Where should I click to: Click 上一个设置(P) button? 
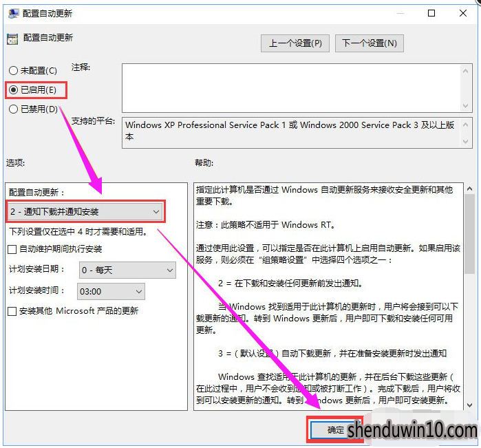[295, 43]
